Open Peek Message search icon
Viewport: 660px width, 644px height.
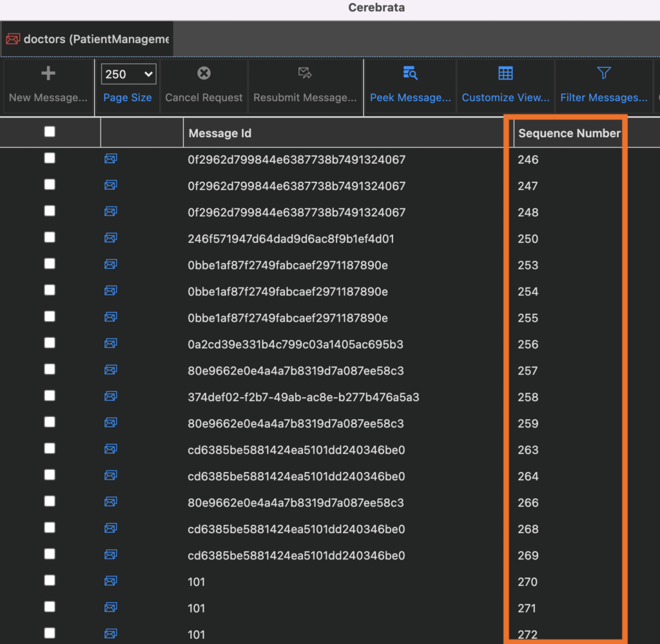(x=410, y=73)
